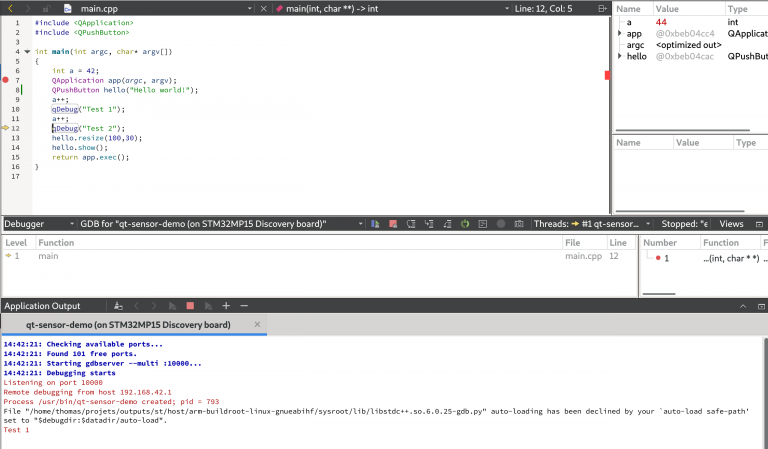
Task: Remove the breakpoint on line 7
Action: pyautogui.click(x=5, y=80)
